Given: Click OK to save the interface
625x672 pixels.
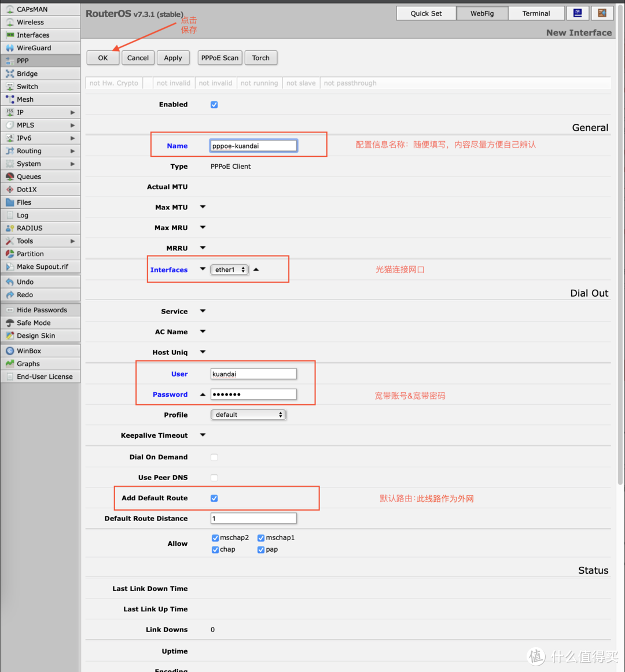Looking at the screenshot, I should (103, 58).
